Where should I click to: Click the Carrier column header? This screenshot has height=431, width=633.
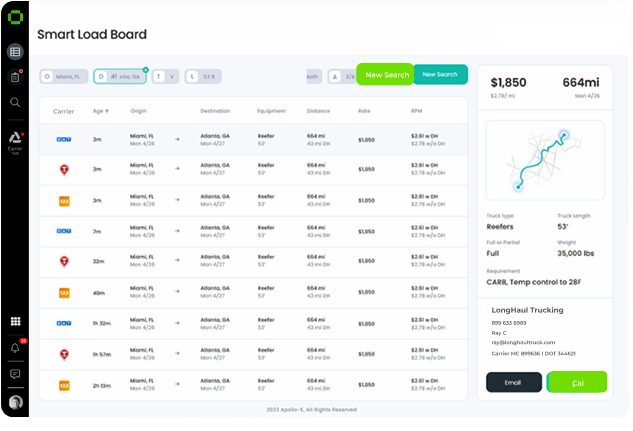(x=64, y=111)
